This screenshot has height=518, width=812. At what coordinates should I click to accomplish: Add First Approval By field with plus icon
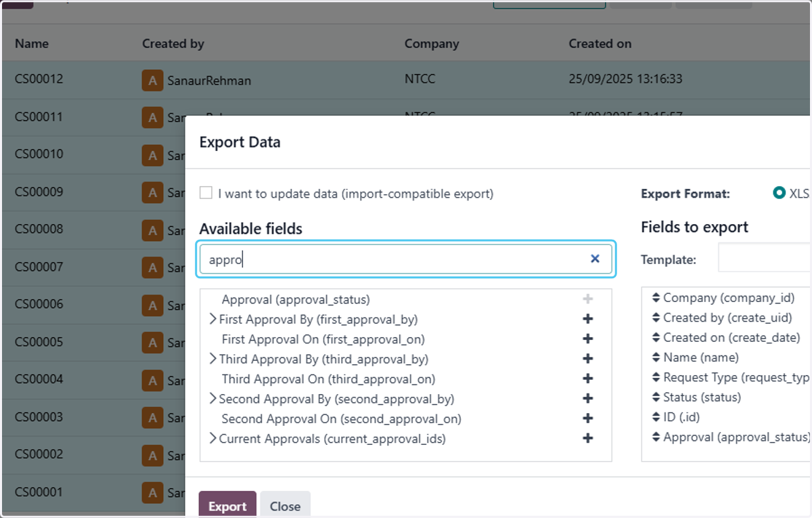point(588,319)
